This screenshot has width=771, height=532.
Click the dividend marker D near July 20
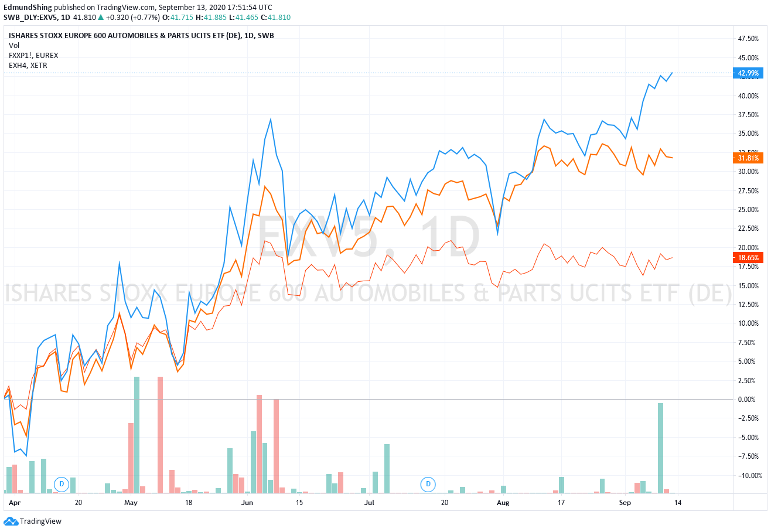[x=428, y=484]
